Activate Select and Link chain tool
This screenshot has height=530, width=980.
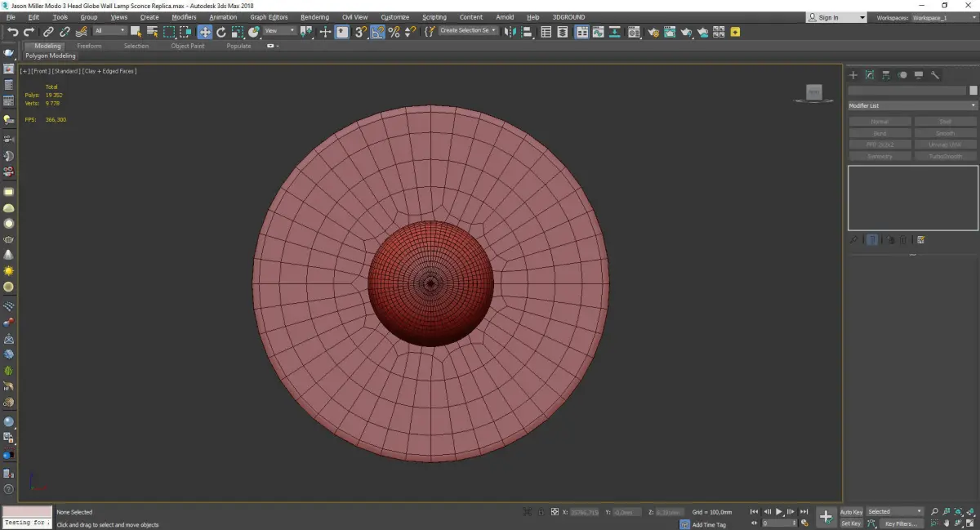49,32
